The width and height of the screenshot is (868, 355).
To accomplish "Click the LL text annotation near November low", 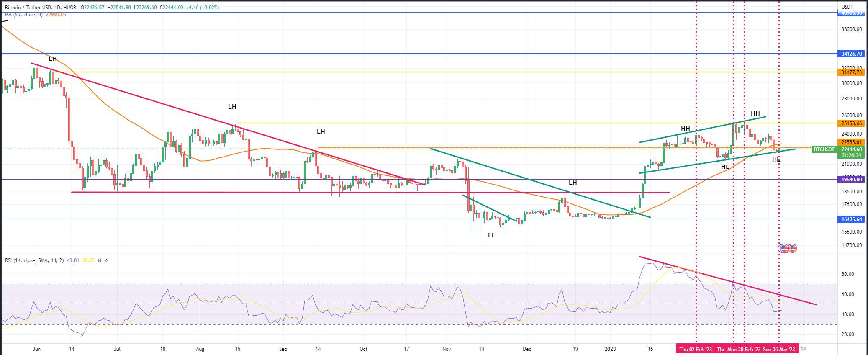I will [491, 236].
